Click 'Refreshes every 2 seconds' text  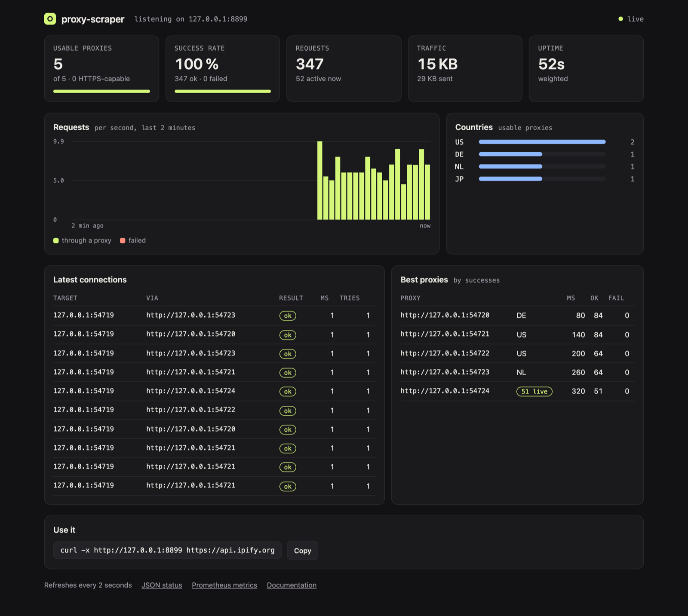pos(88,585)
